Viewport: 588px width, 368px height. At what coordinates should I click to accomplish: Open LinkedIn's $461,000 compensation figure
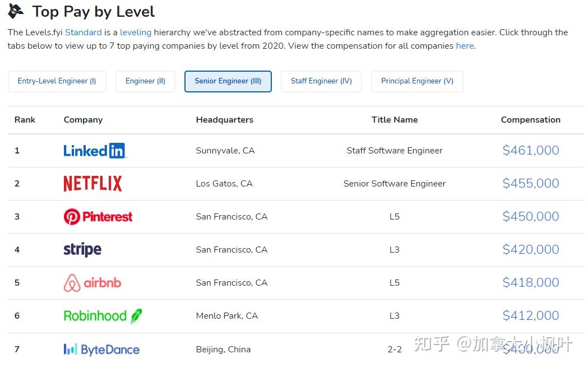point(530,150)
